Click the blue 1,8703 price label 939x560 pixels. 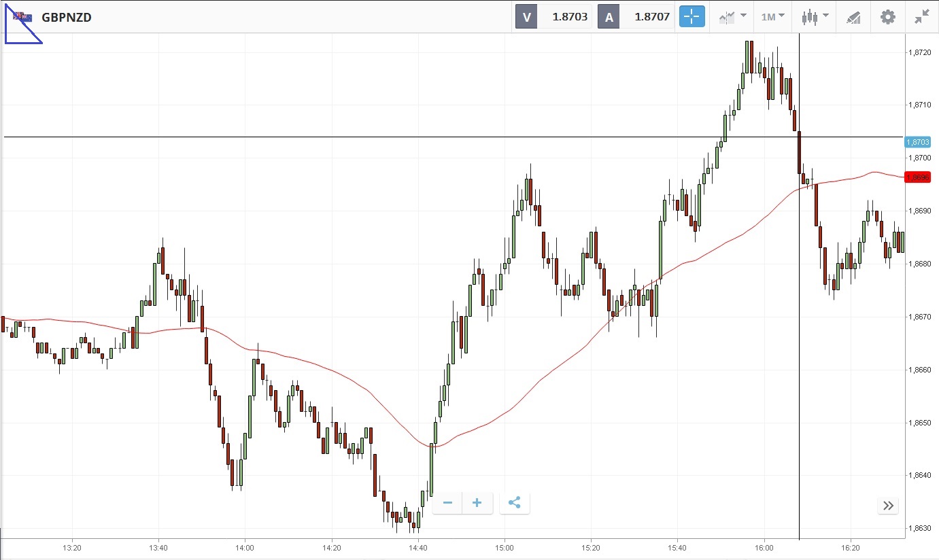(x=917, y=141)
